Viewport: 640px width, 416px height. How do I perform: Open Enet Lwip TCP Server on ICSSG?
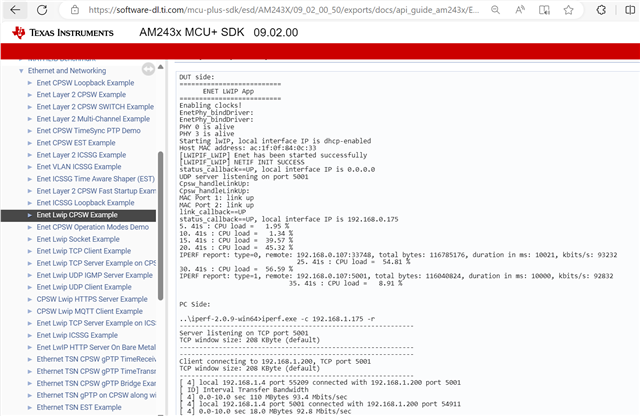coord(96,323)
